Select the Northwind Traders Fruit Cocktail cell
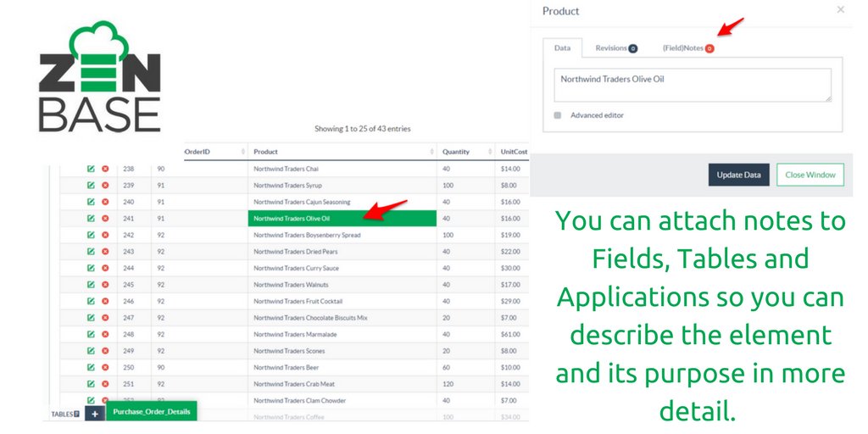The image size is (868, 434). tap(342, 302)
